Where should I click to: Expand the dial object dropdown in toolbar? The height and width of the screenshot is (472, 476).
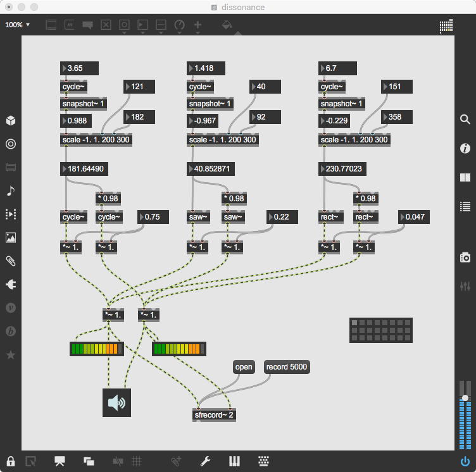coord(179,33)
